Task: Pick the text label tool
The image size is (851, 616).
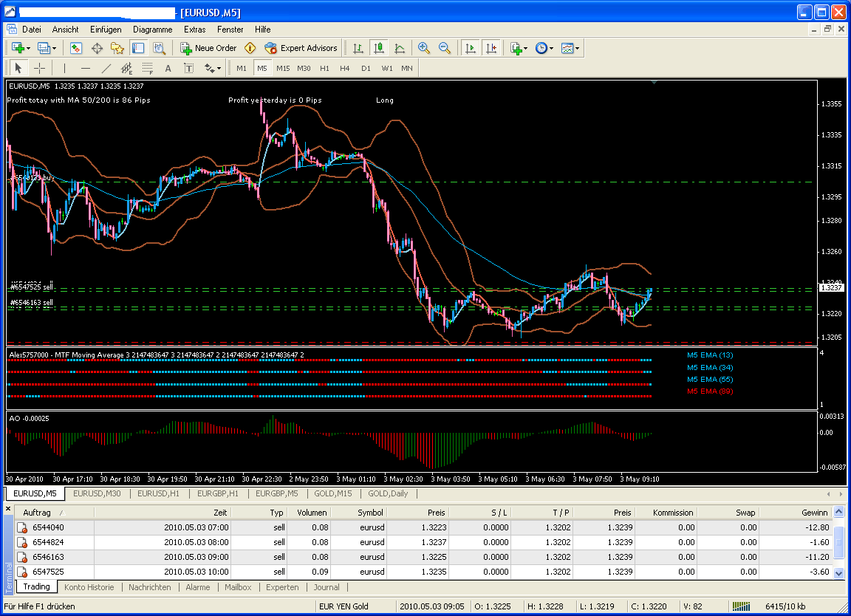Action: coord(188,68)
